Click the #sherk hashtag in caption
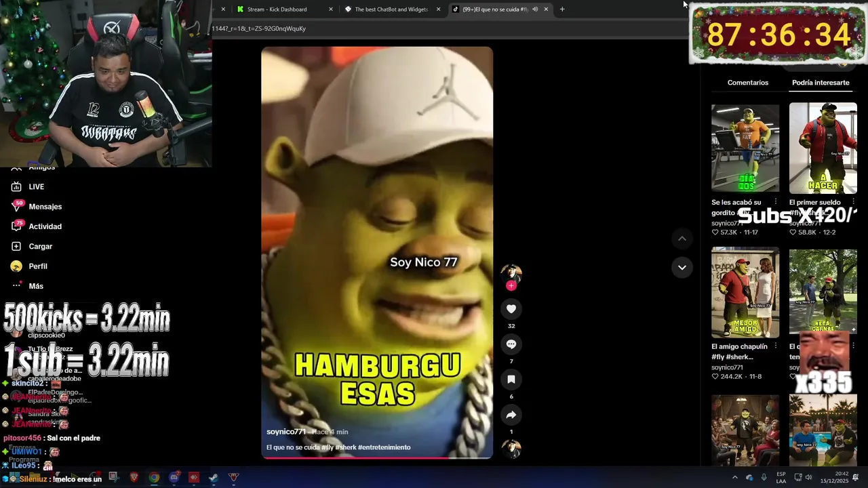 point(346,447)
